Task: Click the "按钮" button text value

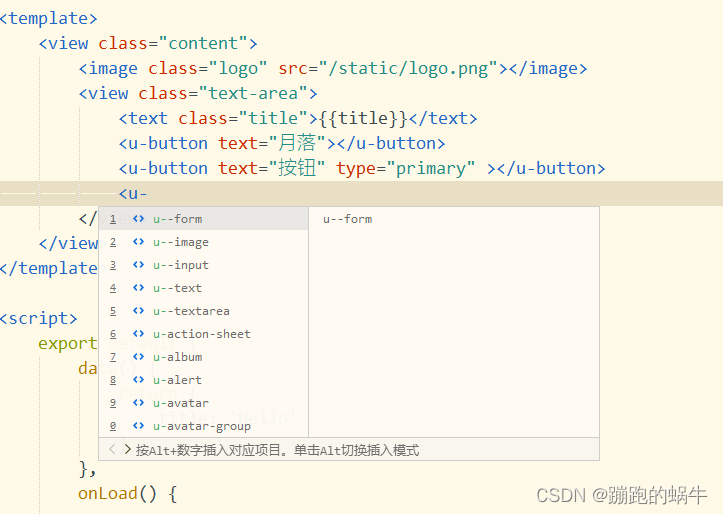Action: click(297, 168)
